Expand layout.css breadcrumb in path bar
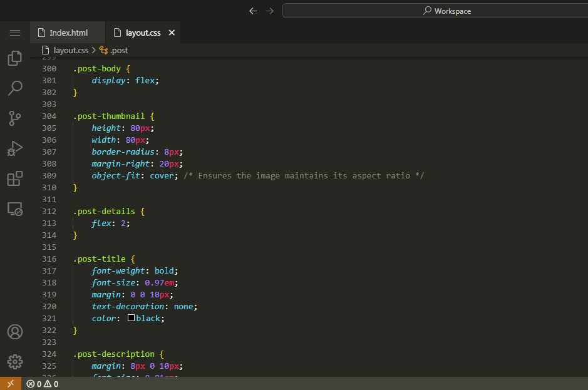 [70, 50]
